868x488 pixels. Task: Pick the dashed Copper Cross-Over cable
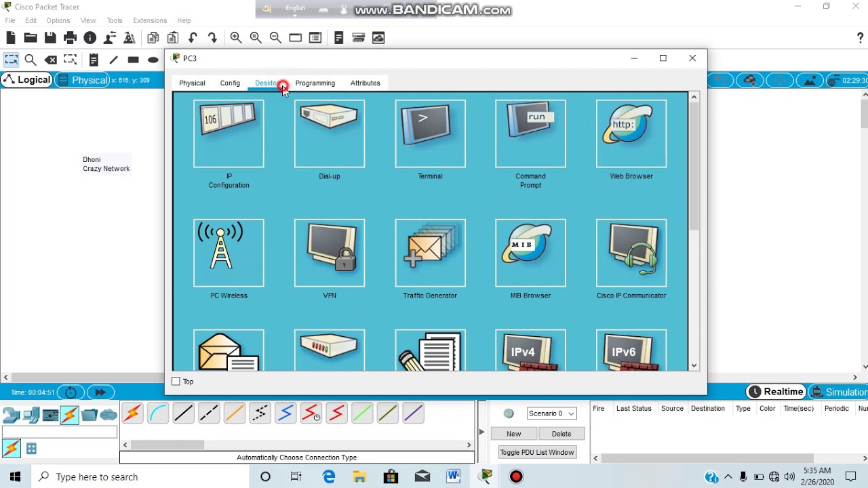209,413
